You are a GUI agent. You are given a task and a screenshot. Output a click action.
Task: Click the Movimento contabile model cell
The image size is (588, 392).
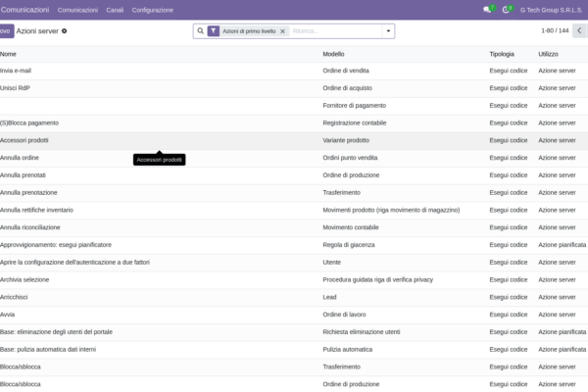pos(351,227)
